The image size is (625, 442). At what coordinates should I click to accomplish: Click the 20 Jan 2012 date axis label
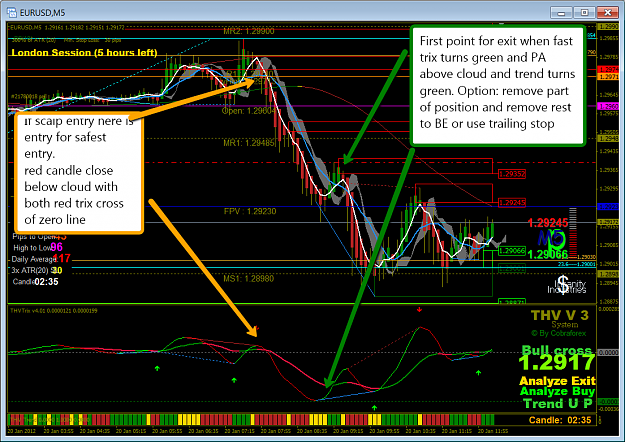[22, 431]
